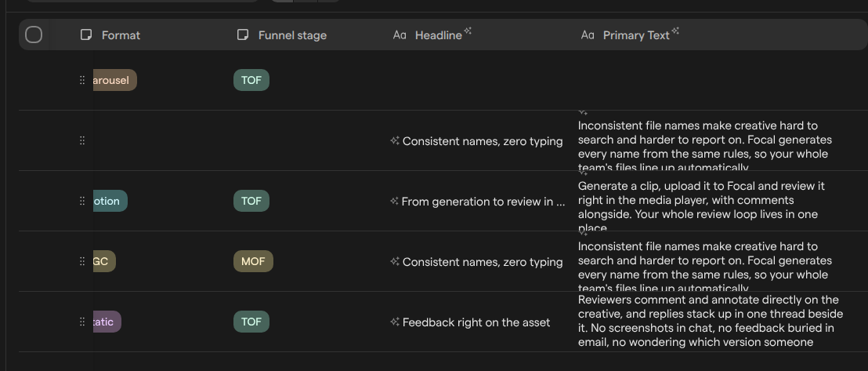This screenshot has width=868, height=371.
Task: Select the Static format tag
Action: (x=107, y=322)
